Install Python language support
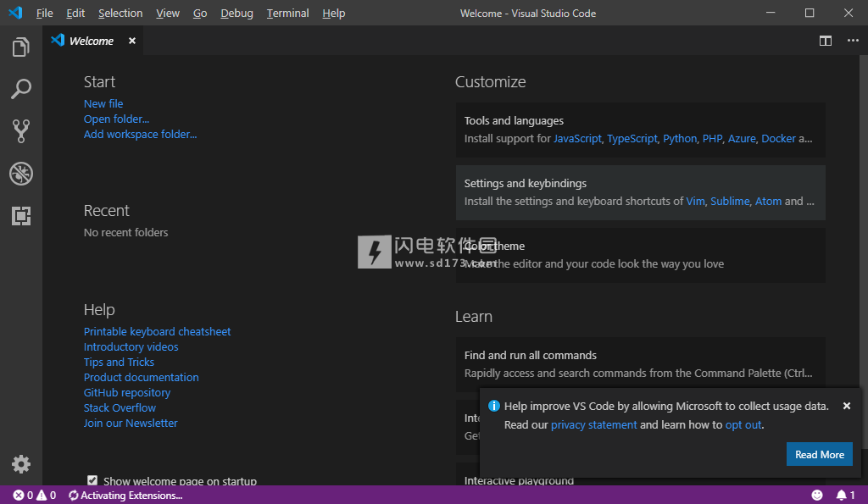Screen dimensions: 868x504 click(x=680, y=138)
